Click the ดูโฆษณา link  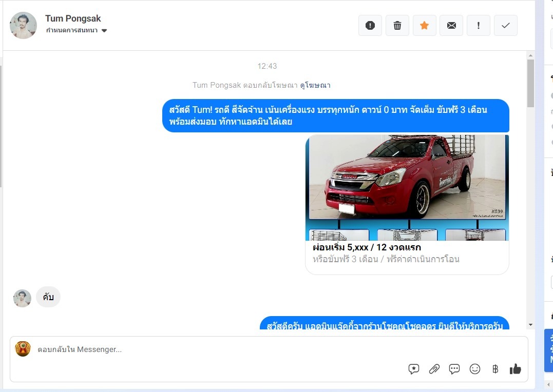315,85
